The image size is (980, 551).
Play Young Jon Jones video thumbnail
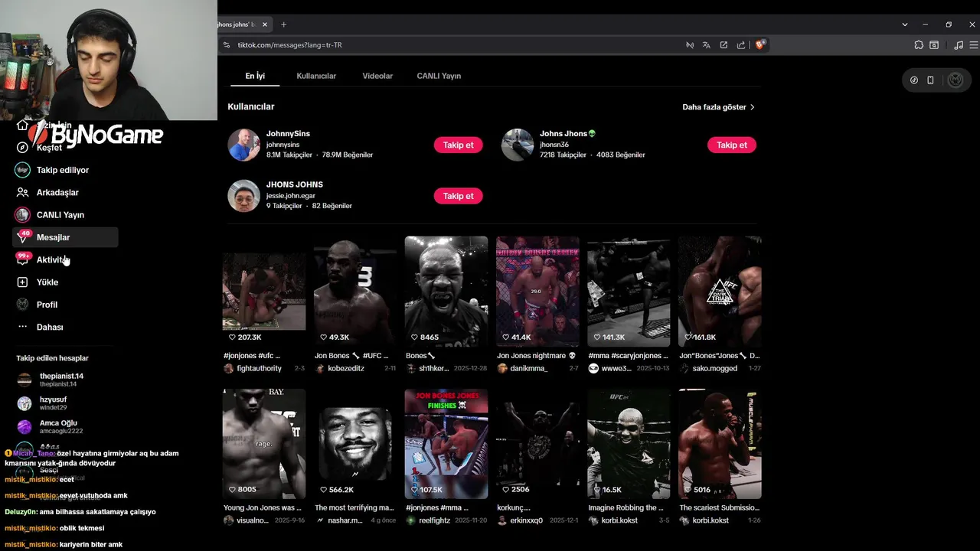264,444
